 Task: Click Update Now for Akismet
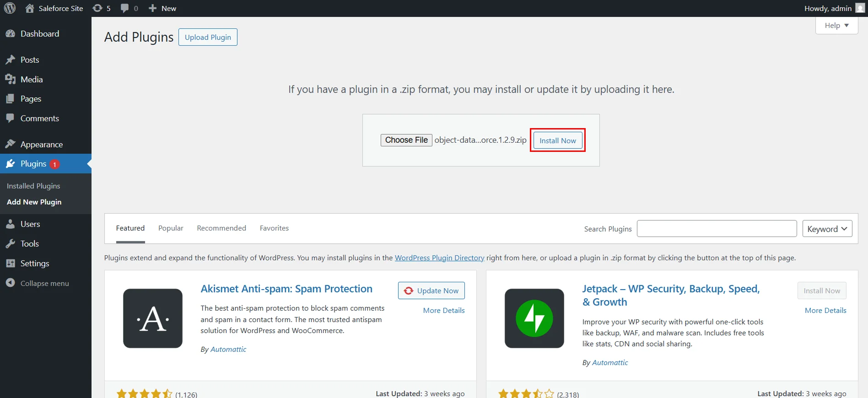click(431, 290)
